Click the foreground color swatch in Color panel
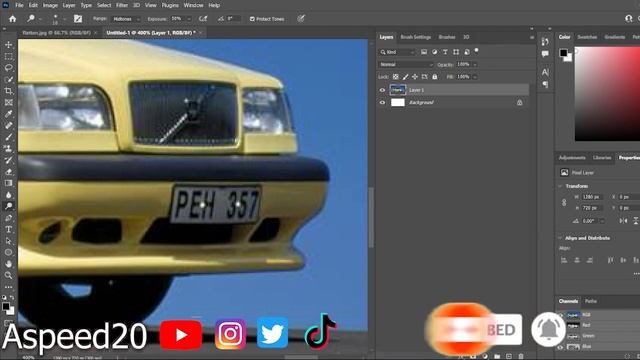 point(563,52)
